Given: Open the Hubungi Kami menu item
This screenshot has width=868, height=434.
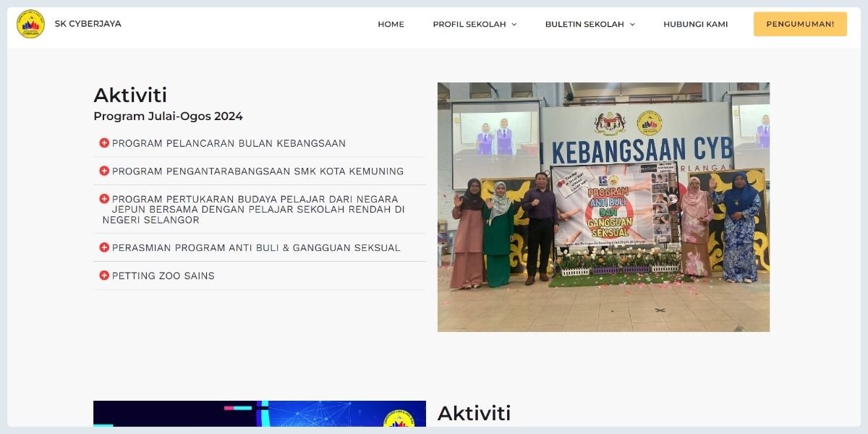Looking at the screenshot, I should pos(695,24).
